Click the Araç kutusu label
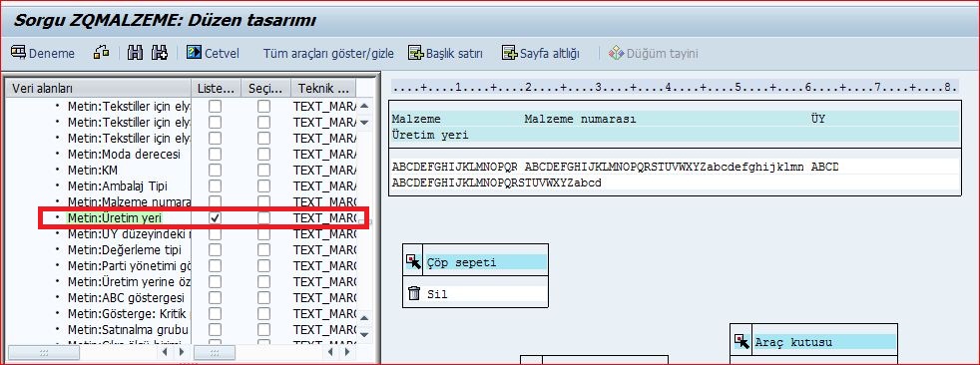Viewport: 980px width, 365px height. tap(793, 342)
